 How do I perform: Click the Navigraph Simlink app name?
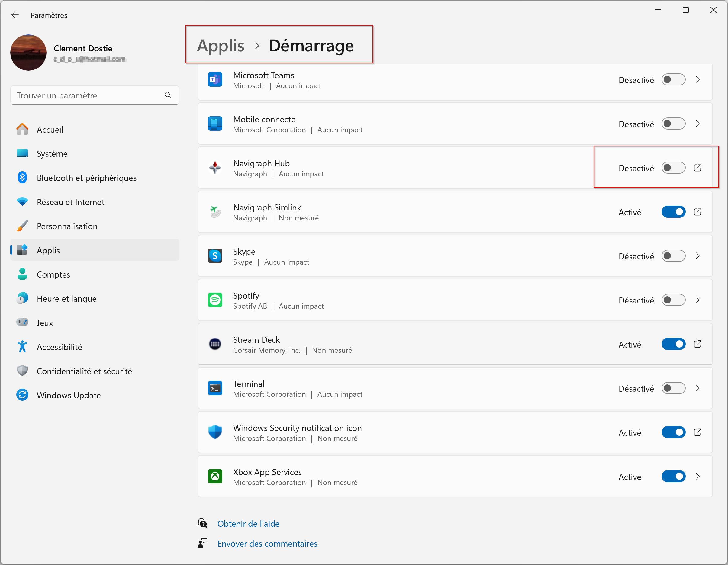coord(267,207)
